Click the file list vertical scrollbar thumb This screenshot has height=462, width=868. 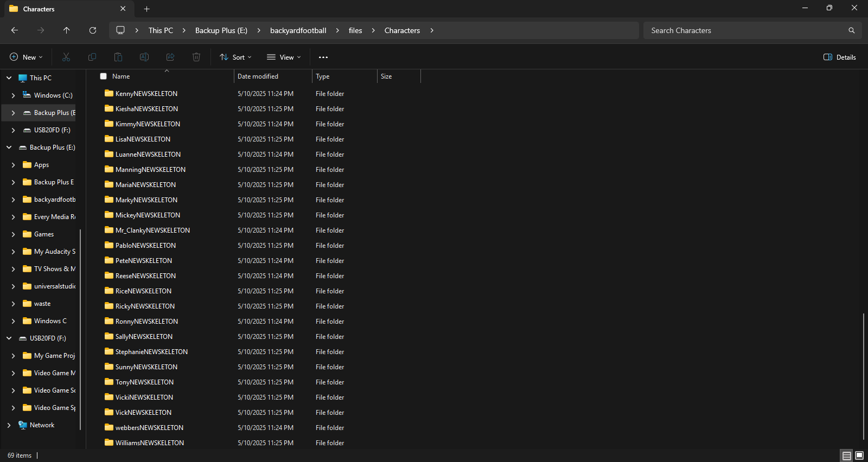click(x=863, y=376)
